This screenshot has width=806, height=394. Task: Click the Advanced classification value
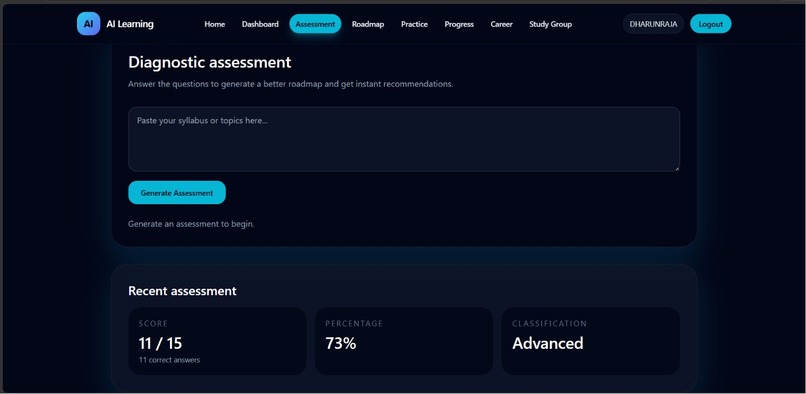547,343
